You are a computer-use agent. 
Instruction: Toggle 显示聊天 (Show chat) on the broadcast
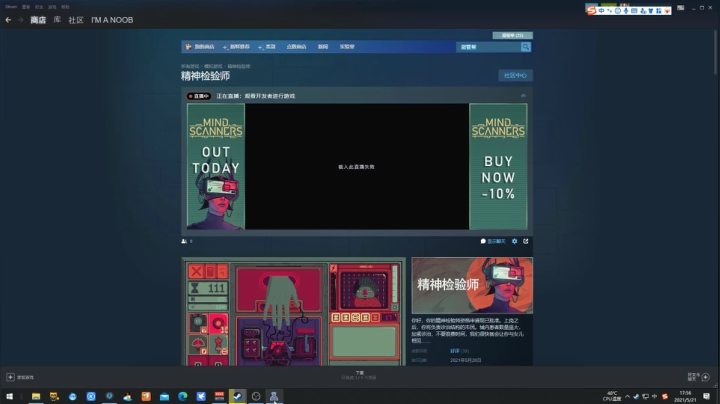pos(493,241)
